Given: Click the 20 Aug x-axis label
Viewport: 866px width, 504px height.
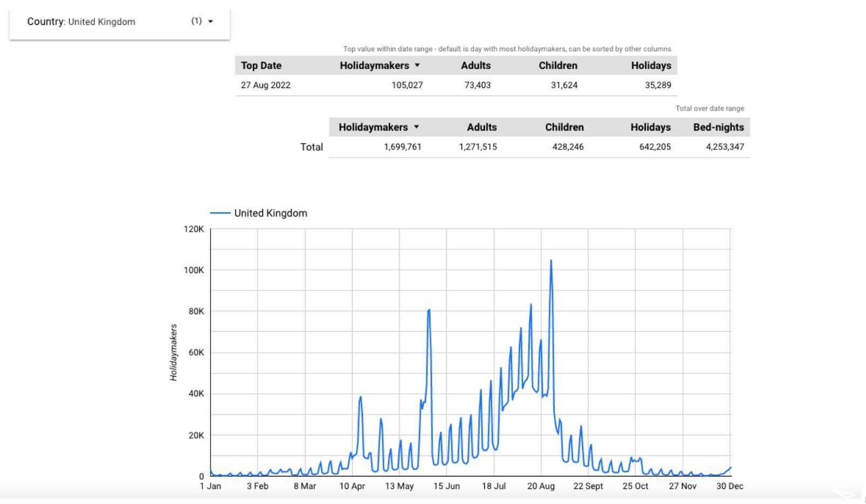Looking at the screenshot, I should click(541, 486).
